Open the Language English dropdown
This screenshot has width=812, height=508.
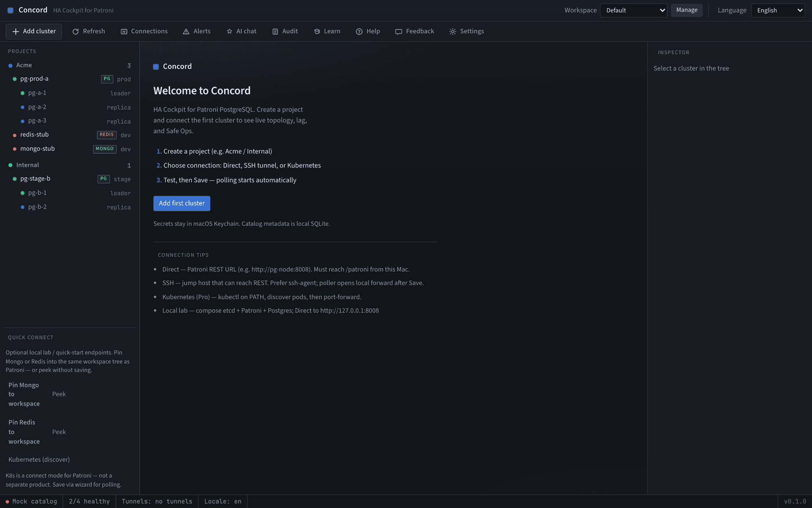(x=778, y=11)
